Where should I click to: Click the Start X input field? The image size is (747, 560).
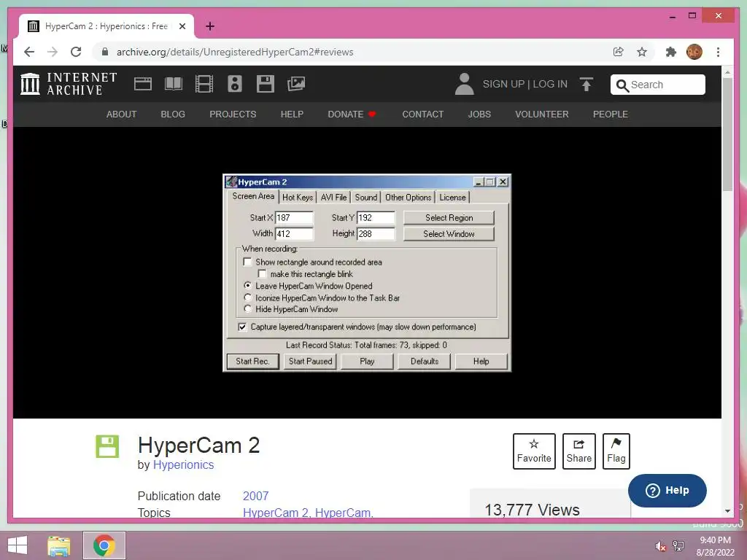(x=294, y=217)
